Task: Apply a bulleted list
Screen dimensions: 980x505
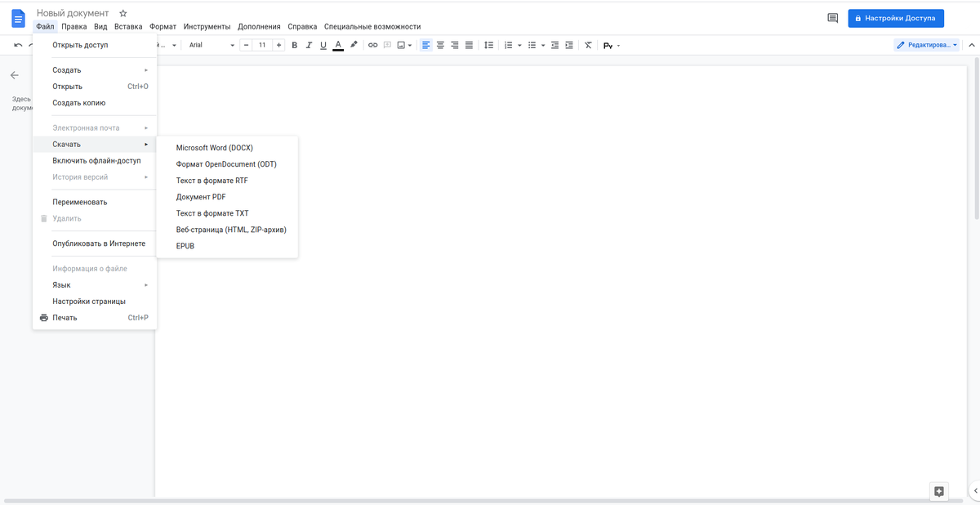Action: coord(532,45)
